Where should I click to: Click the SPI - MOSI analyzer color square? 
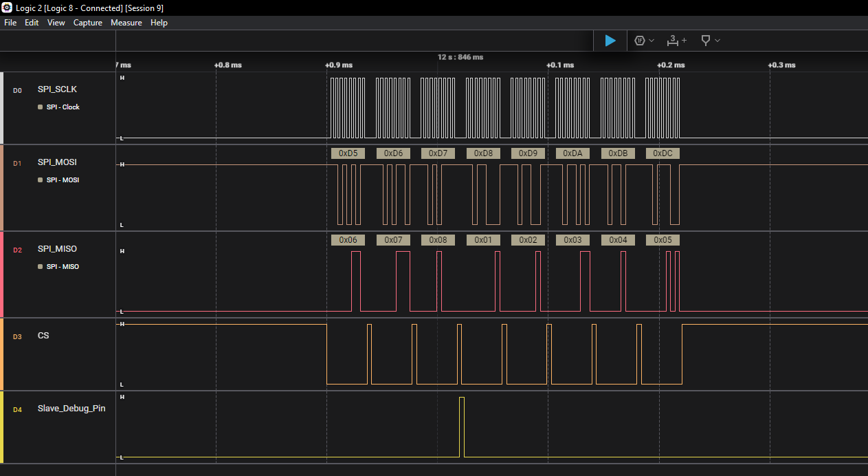pyautogui.click(x=41, y=180)
